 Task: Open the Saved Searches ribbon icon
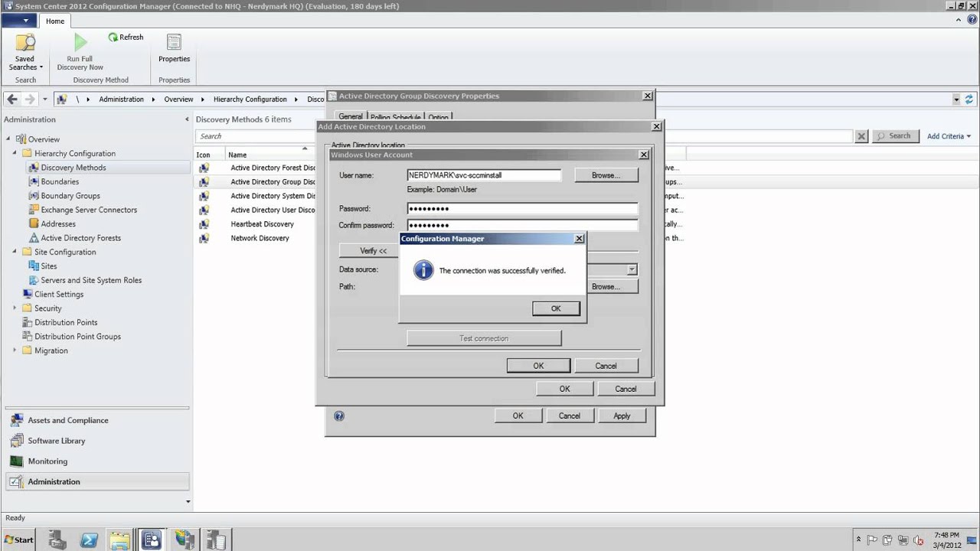click(x=25, y=43)
